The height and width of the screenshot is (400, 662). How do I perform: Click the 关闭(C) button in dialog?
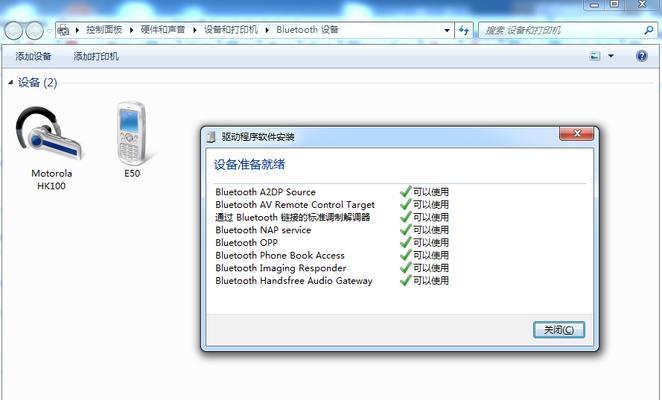coord(559,330)
